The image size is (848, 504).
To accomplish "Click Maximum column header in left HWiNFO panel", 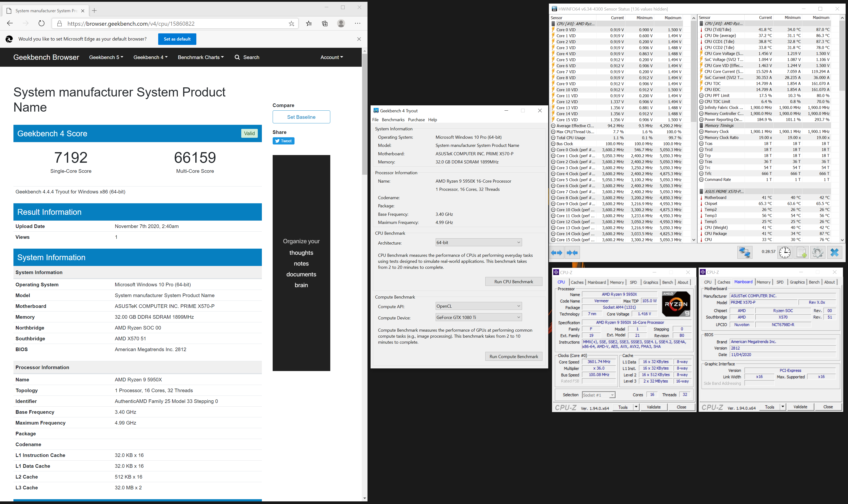I will (x=672, y=18).
